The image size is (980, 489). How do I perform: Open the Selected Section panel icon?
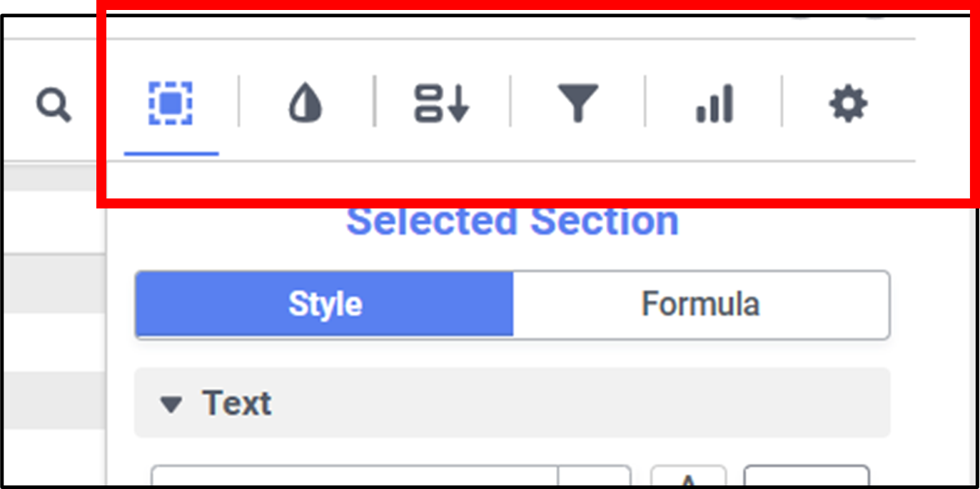(171, 104)
